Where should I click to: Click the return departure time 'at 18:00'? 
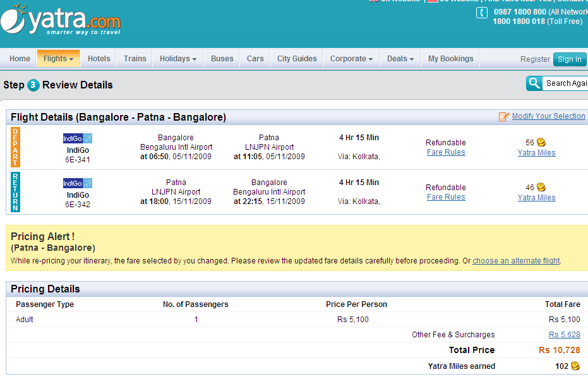tap(155, 202)
